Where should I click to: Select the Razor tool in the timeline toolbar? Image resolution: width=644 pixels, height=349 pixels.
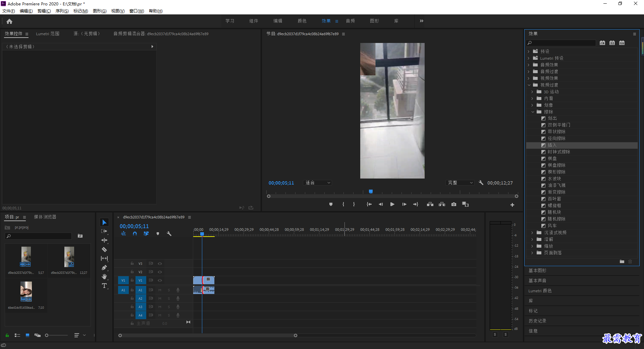pos(104,249)
